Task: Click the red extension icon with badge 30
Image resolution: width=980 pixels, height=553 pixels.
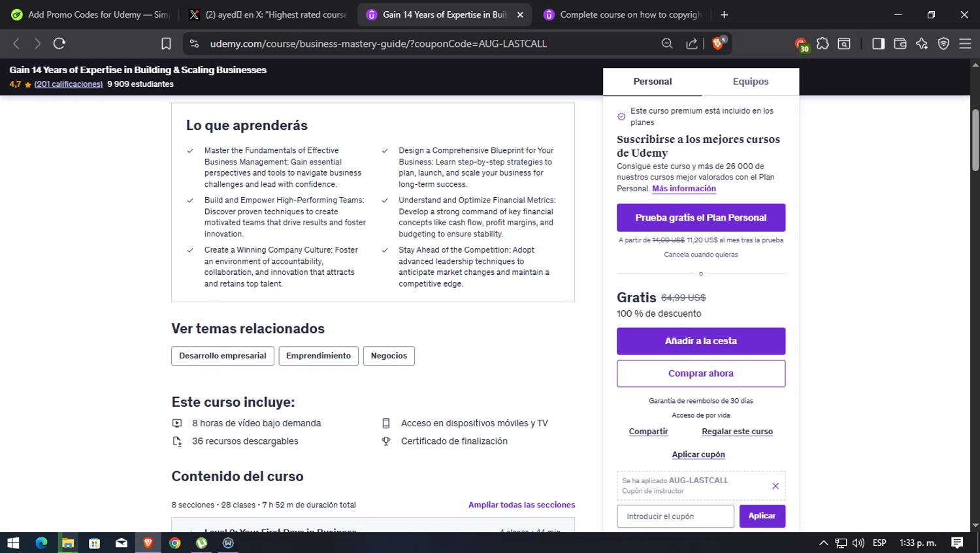Action: pos(802,44)
